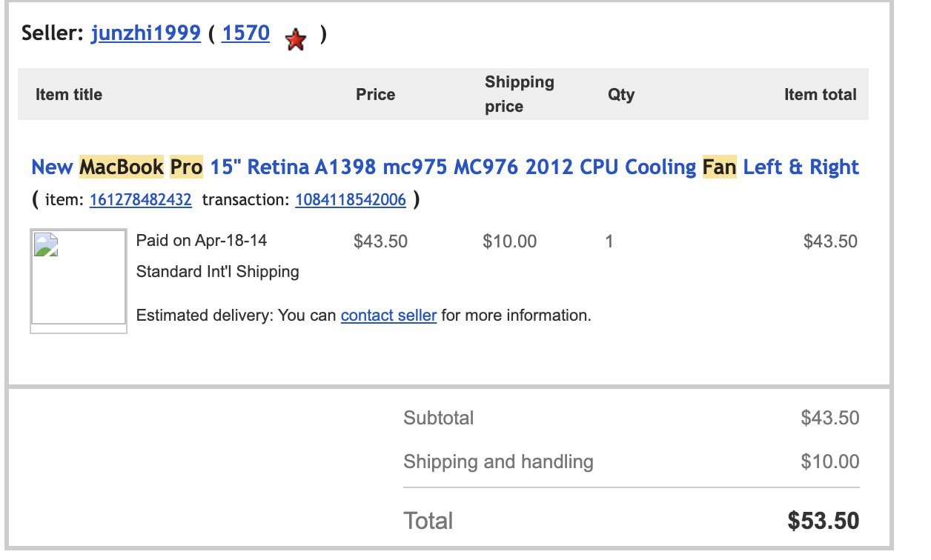
Task: Click the contact seller link
Action: (388, 316)
